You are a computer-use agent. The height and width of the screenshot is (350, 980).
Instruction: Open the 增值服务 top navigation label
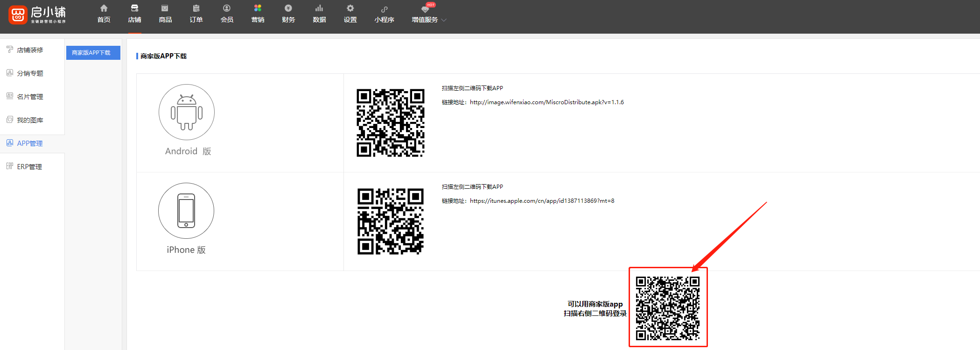pyautogui.click(x=425, y=20)
